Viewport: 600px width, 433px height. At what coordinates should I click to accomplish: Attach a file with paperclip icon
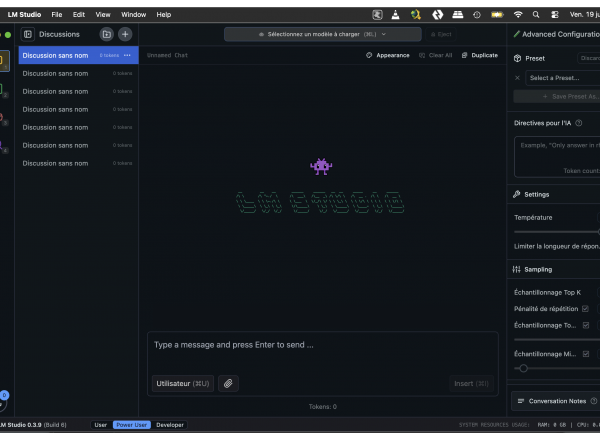pos(228,383)
